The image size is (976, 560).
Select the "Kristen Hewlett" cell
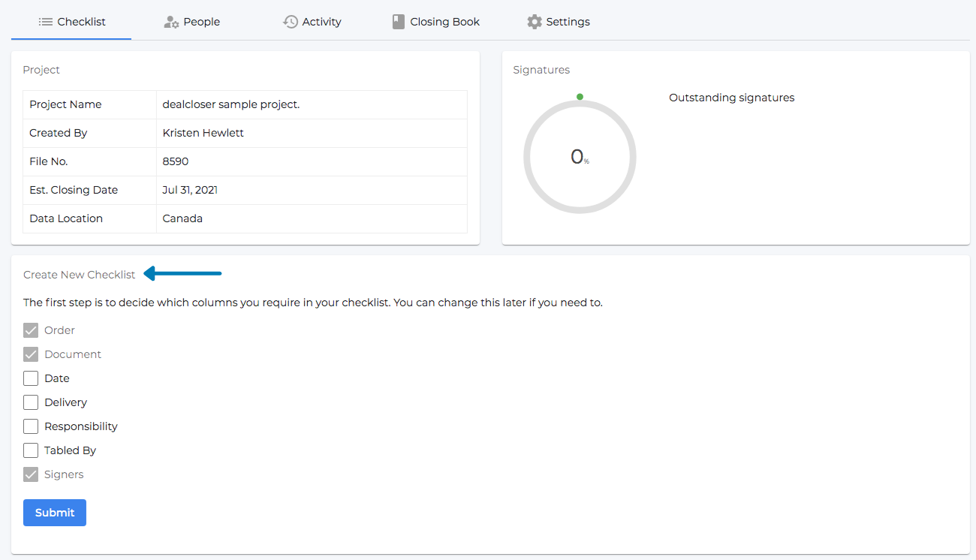click(312, 133)
